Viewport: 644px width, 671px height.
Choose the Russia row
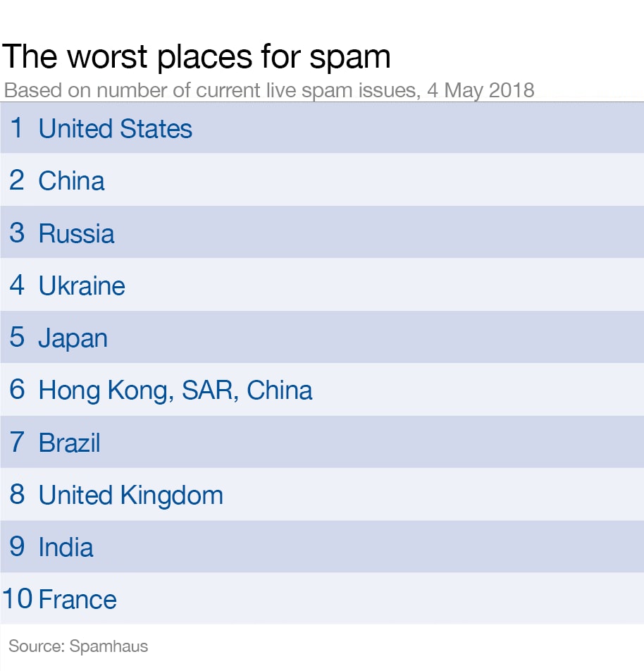coord(322,232)
